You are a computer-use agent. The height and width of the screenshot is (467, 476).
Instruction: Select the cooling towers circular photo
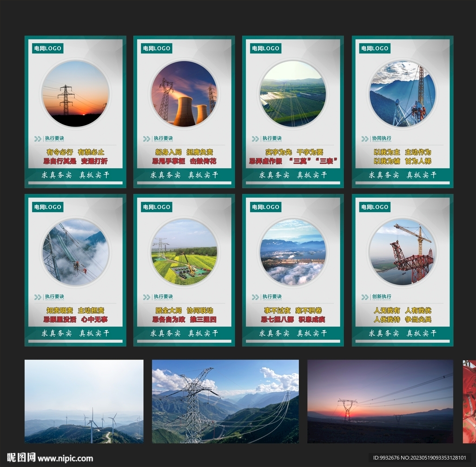[184, 94]
